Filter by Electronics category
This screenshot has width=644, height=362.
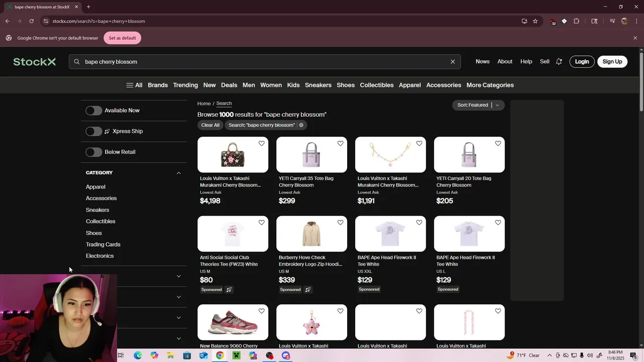(100, 256)
